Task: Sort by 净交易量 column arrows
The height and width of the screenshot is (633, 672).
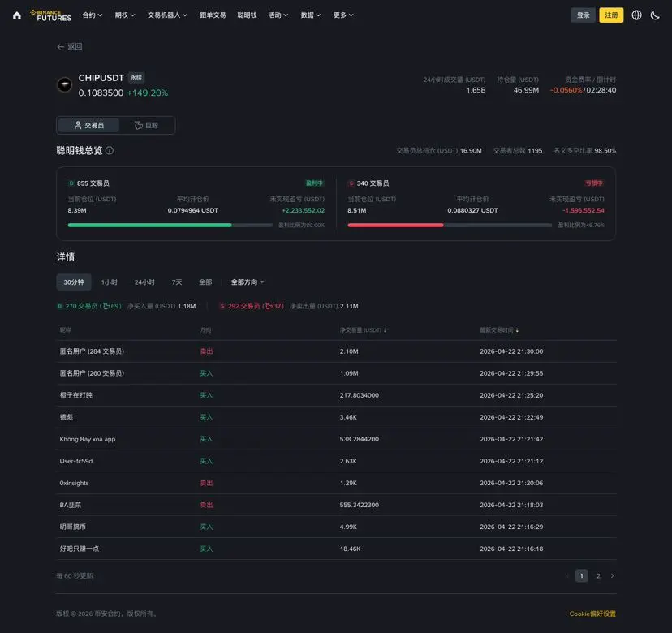Action: tap(385, 330)
